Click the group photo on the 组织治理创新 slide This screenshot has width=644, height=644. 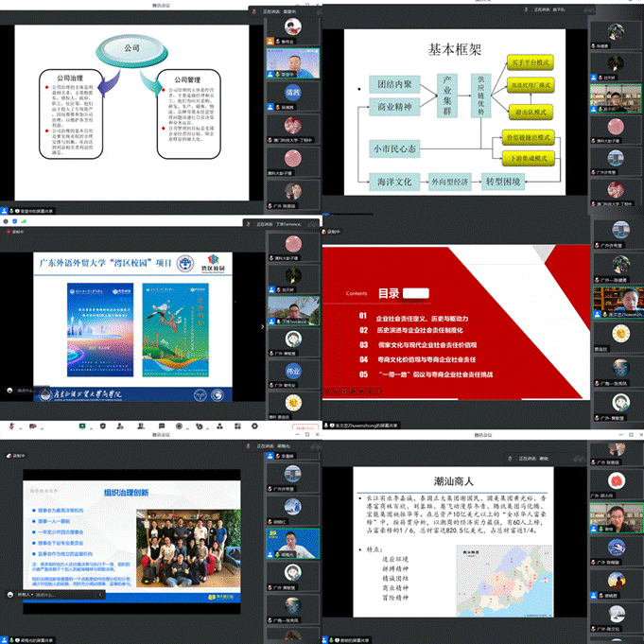178,550
